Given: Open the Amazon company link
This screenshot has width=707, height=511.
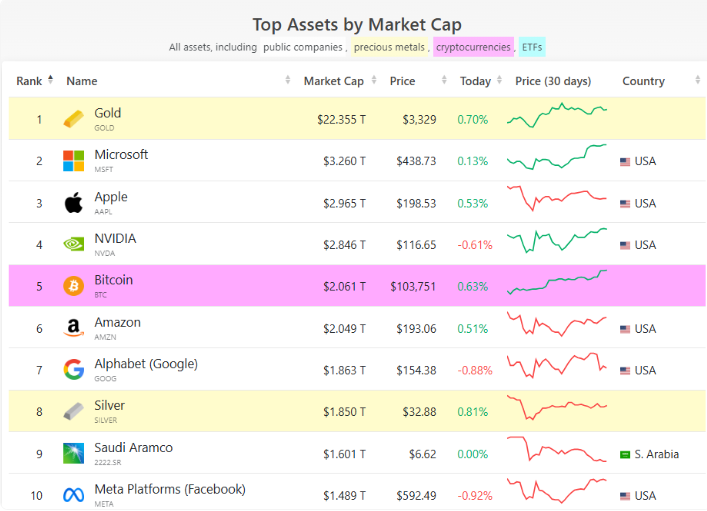Looking at the screenshot, I should coord(117,322).
